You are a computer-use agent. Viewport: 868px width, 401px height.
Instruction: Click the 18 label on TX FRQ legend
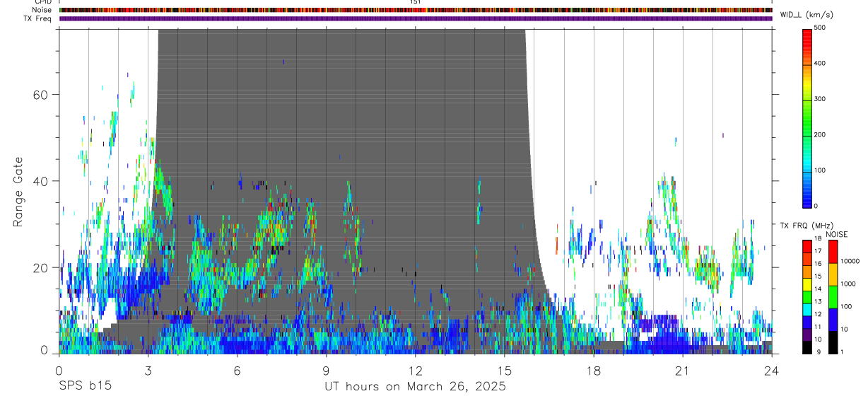(x=818, y=238)
